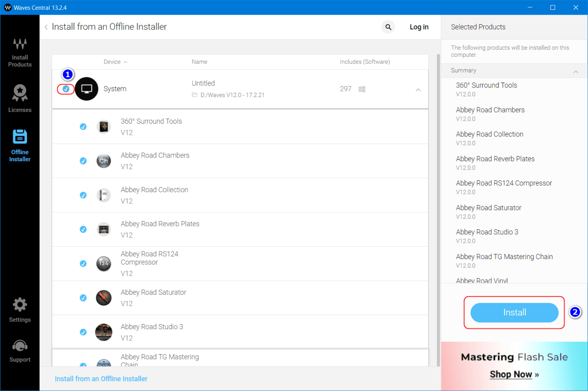This screenshot has width=588, height=391.
Task: Open Install from an Offline Installer link
Action: [x=101, y=379]
